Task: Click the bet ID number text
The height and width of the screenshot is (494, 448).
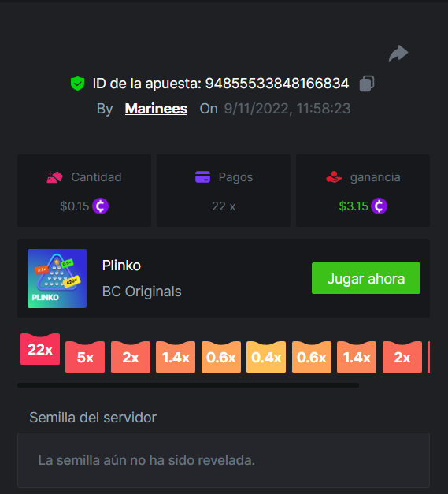Action: point(277,84)
